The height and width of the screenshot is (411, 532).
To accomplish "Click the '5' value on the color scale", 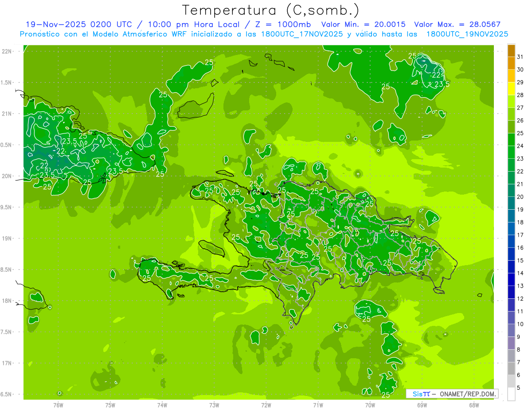I will pos(519,388).
